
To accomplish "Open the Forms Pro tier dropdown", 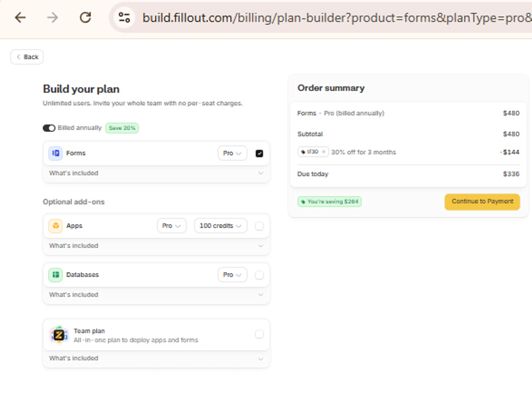I will (232, 153).
